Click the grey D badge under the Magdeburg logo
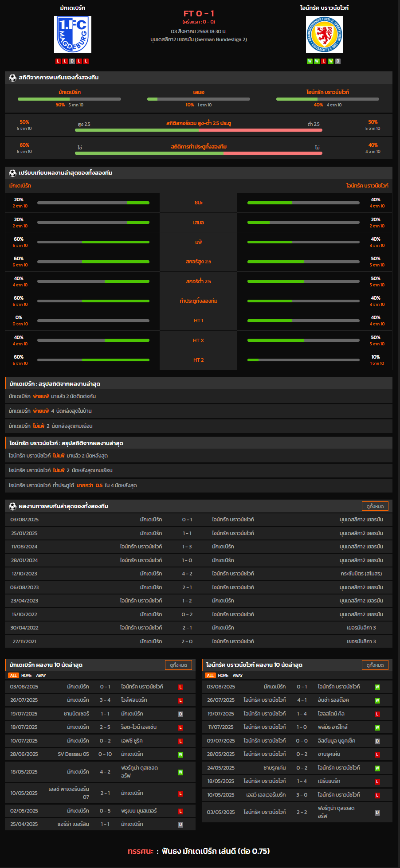Image resolution: width=400 pixels, height=868 pixels. (x=72, y=61)
